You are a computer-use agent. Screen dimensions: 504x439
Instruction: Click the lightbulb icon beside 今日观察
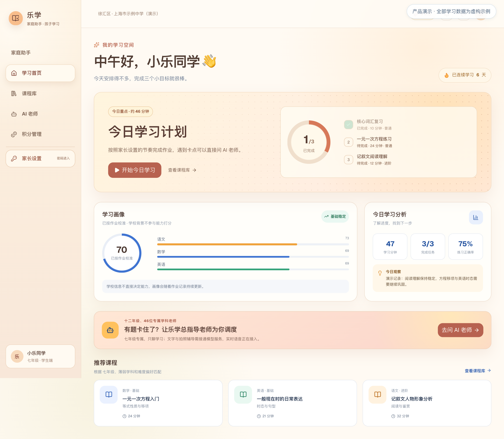[380, 273]
